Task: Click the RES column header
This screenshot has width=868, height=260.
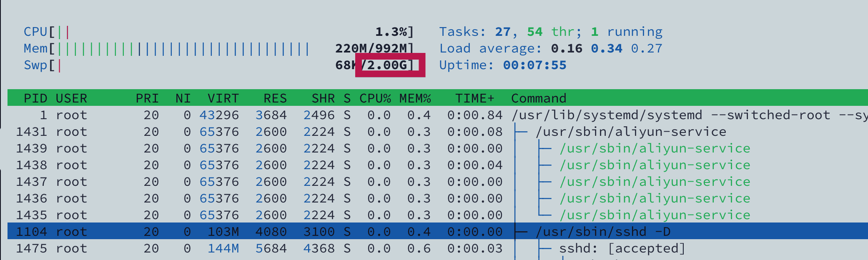Action: 275,98
